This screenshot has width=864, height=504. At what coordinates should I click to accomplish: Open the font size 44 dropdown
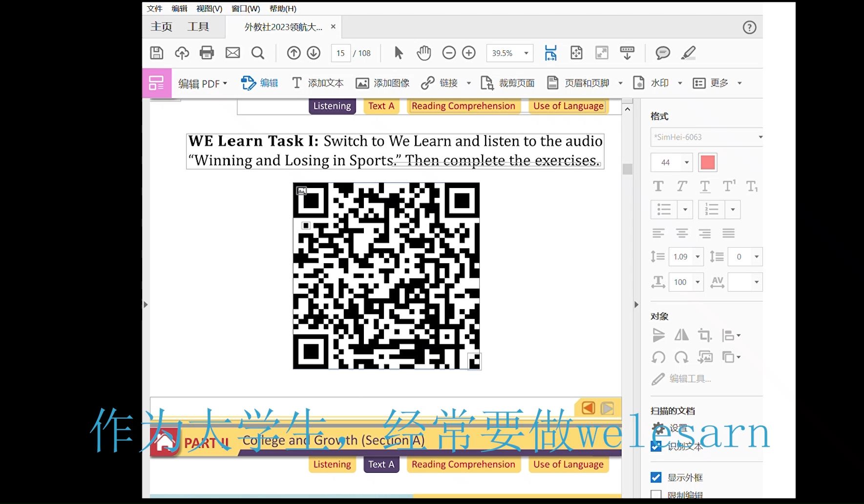pyautogui.click(x=687, y=162)
